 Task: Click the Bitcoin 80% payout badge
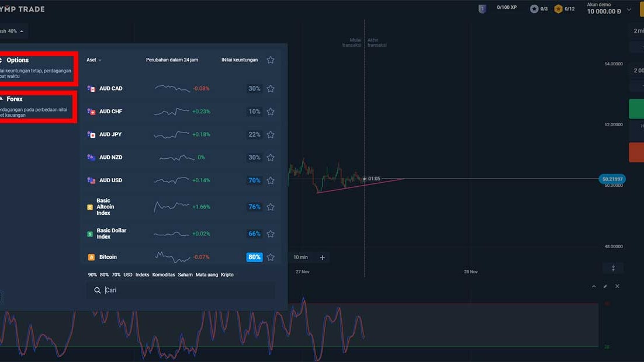[x=254, y=257]
